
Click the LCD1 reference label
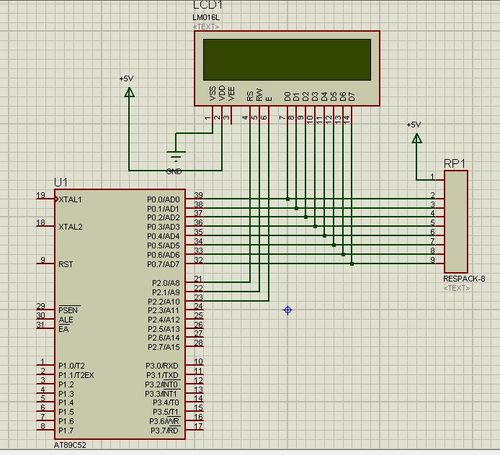point(208,5)
